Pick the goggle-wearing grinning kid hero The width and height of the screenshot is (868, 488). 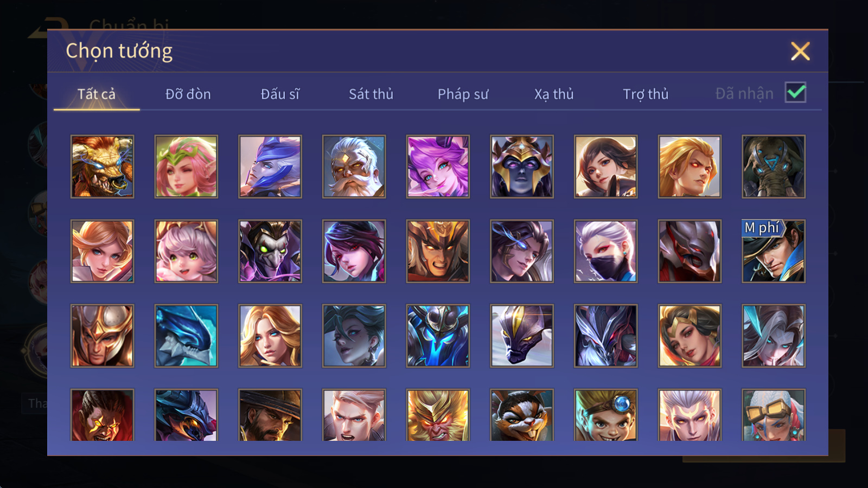605,415
